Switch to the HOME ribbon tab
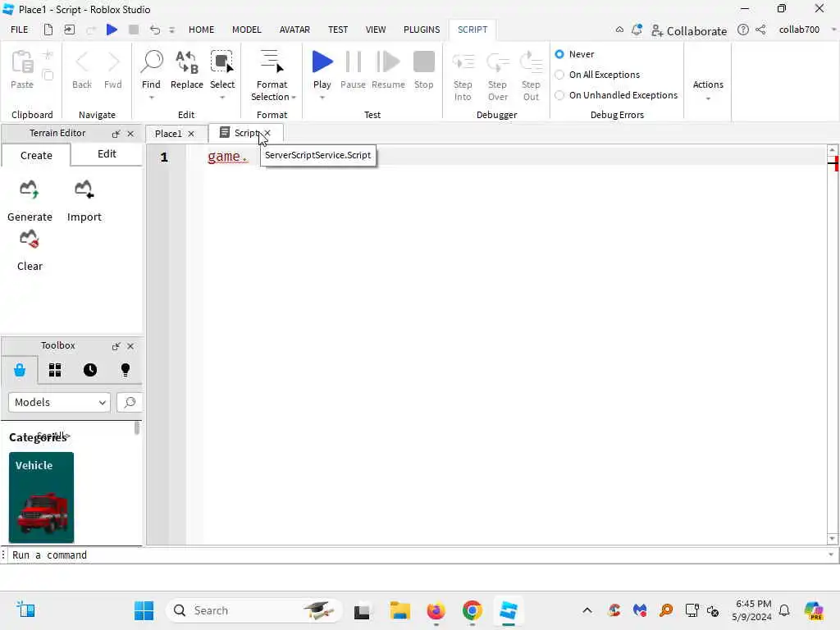 [202, 30]
